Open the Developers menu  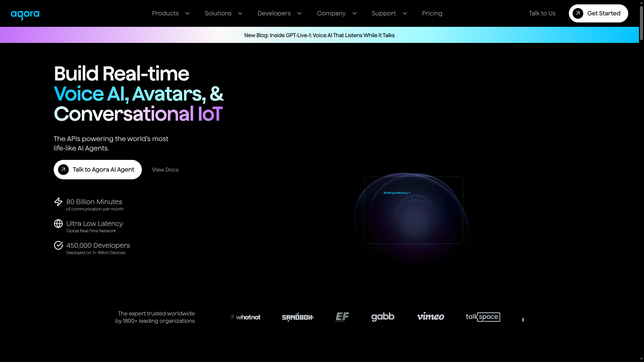[274, 13]
